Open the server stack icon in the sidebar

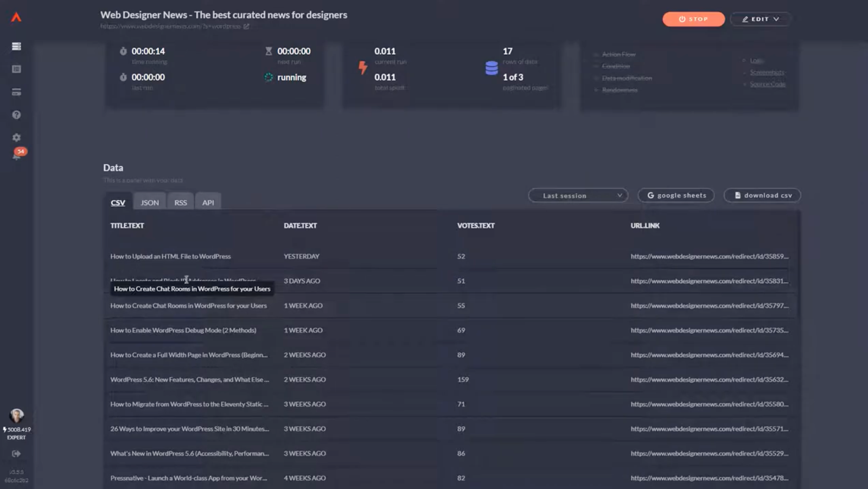pos(16,47)
